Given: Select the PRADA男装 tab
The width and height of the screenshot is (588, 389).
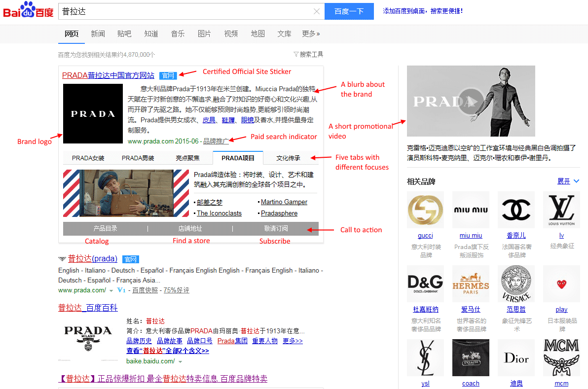Looking at the screenshot, I should click(138, 158).
